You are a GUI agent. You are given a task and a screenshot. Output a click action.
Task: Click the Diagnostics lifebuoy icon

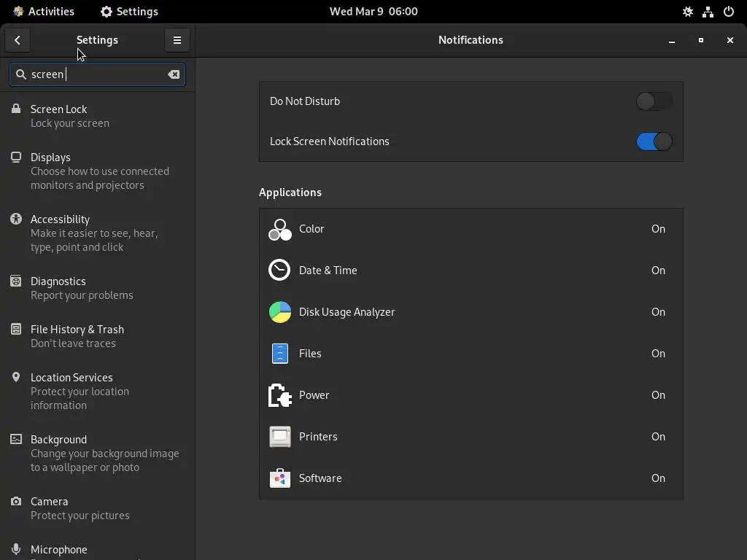coord(16,281)
